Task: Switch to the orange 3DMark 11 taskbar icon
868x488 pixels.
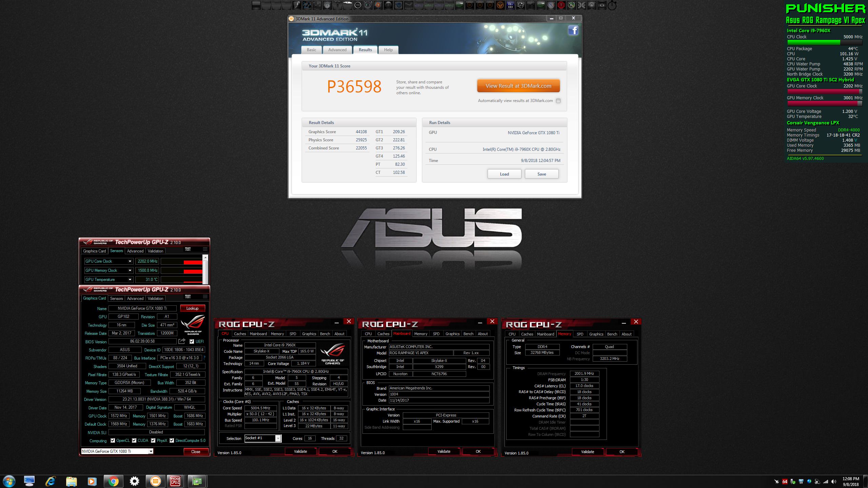Action: point(155,481)
